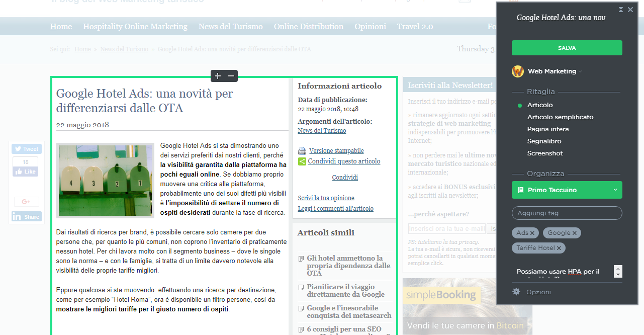
Task: Click the printer icon for Versione stampabile
Action: coord(302,151)
